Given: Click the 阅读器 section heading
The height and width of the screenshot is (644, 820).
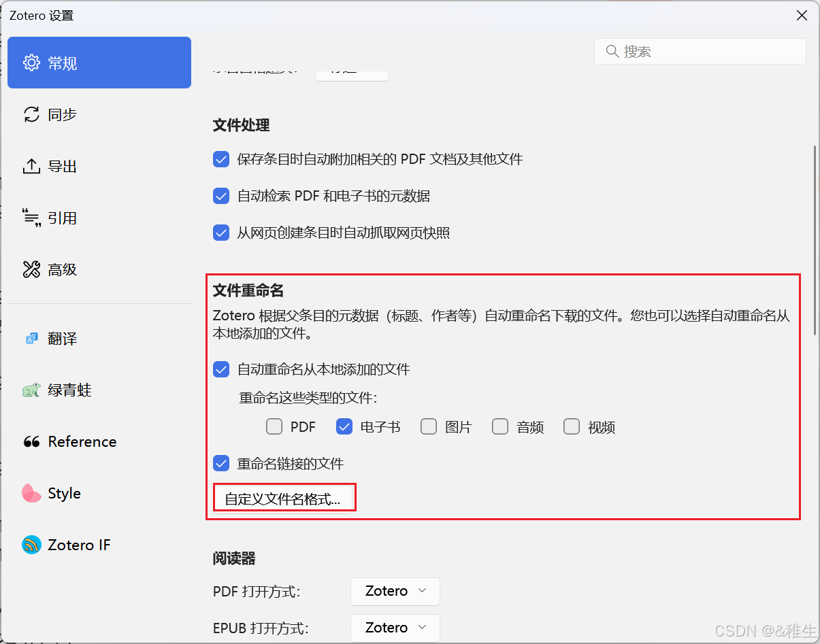Looking at the screenshot, I should point(234,559).
